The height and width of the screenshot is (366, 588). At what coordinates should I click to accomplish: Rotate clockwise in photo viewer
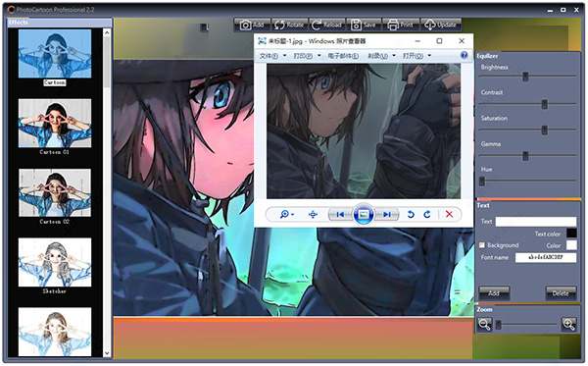[x=427, y=214]
